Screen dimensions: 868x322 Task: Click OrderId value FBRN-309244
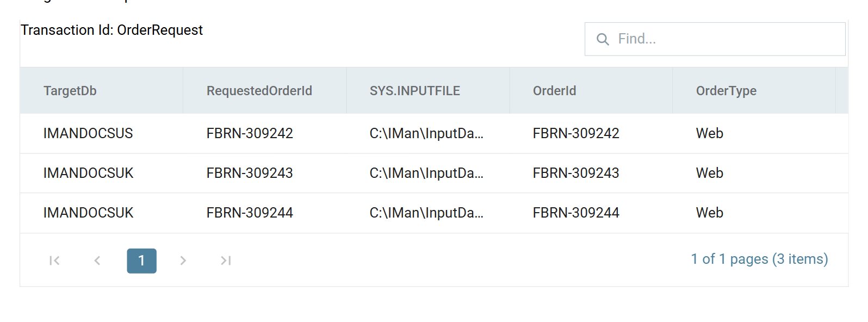click(576, 213)
